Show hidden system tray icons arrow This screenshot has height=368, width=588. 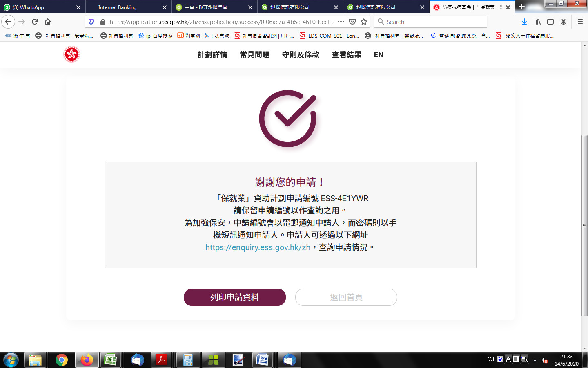535,360
